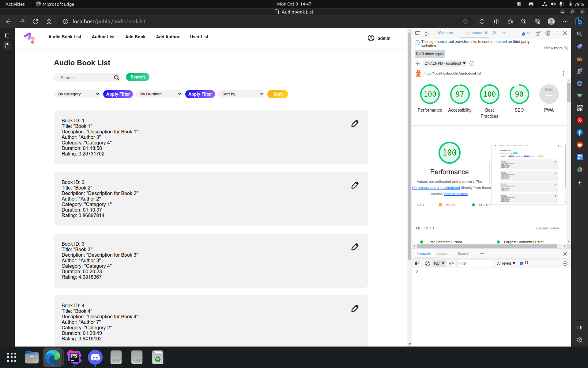588x368 pixels.
Task: Switch to the Issues tab
Action: click(442, 254)
